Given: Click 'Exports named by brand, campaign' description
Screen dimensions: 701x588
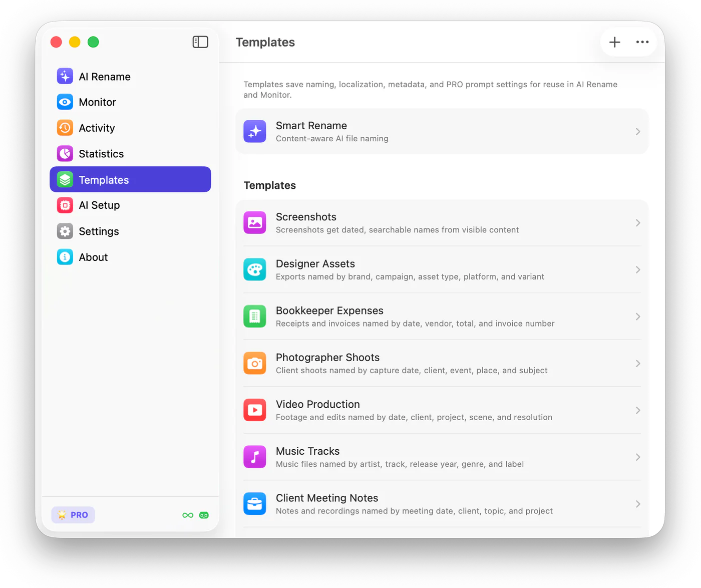Looking at the screenshot, I should (x=410, y=276).
